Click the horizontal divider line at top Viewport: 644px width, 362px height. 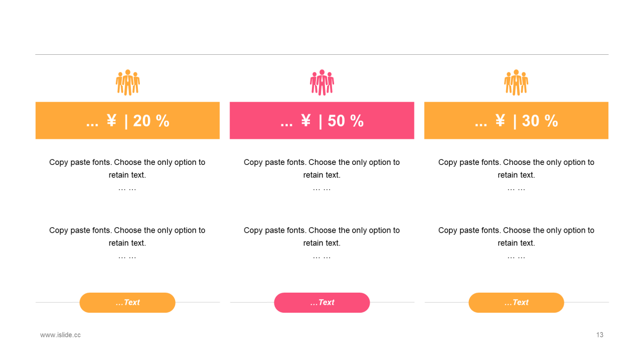pyautogui.click(x=322, y=54)
